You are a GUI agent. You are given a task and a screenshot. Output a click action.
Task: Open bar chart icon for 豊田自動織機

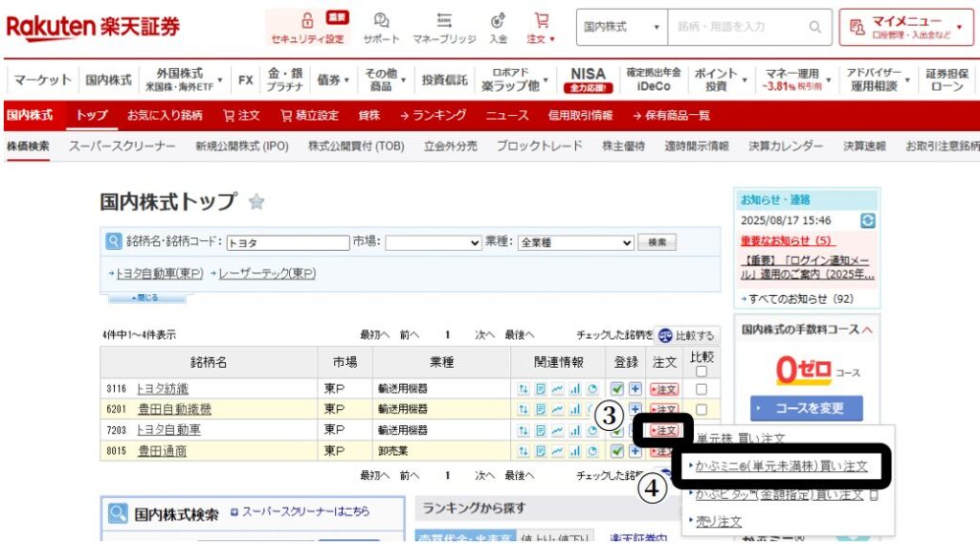point(575,409)
